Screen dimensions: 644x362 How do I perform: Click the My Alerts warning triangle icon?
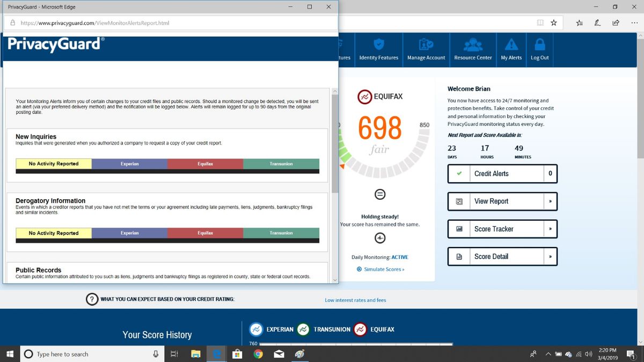pyautogui.click(x=510, y=44)
